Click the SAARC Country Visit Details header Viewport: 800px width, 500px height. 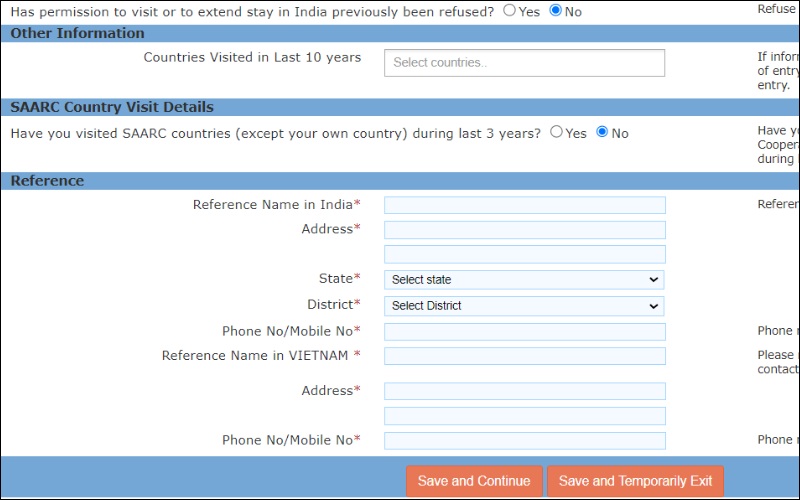(x=112, y=107)
